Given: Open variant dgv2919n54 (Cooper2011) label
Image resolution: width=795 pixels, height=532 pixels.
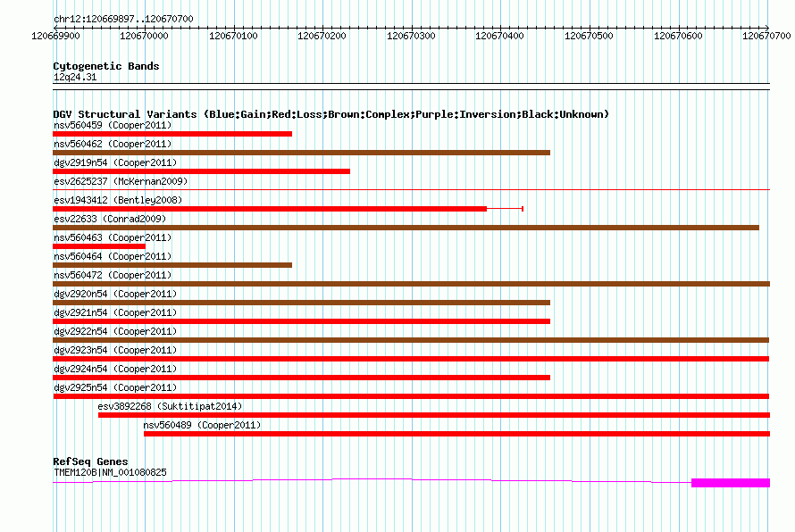Looking at the screenshot, I should click(x=115, y=162).
